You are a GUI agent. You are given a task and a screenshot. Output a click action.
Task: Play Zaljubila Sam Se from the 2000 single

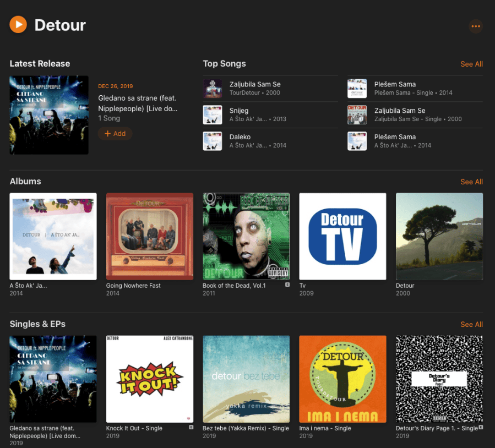(x=415, y=115)
